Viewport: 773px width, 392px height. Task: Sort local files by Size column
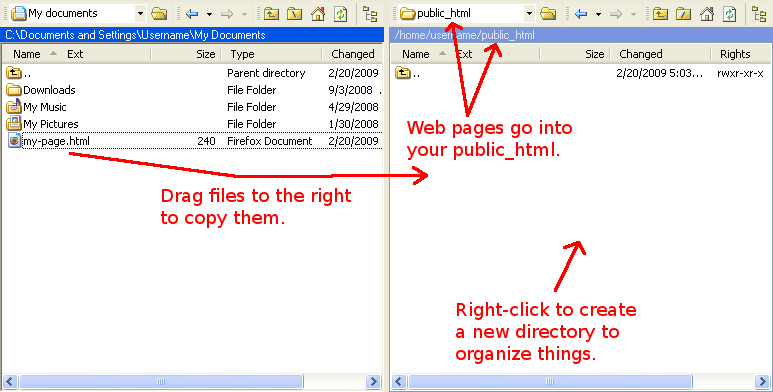(206, 54)
